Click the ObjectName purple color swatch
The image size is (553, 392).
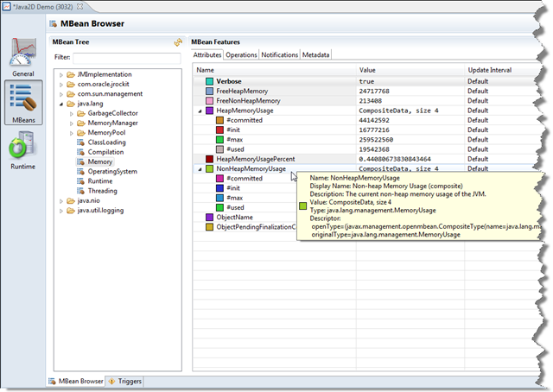209,217
